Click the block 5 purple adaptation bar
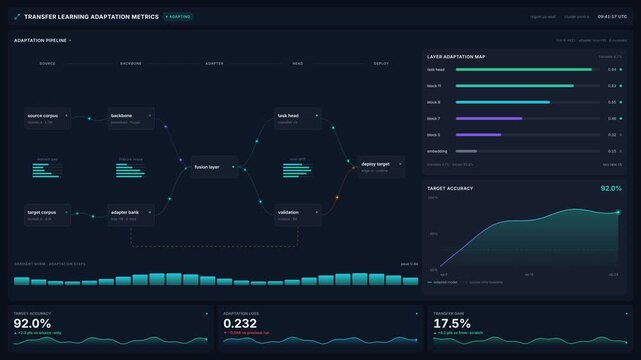 pos(478,135)
